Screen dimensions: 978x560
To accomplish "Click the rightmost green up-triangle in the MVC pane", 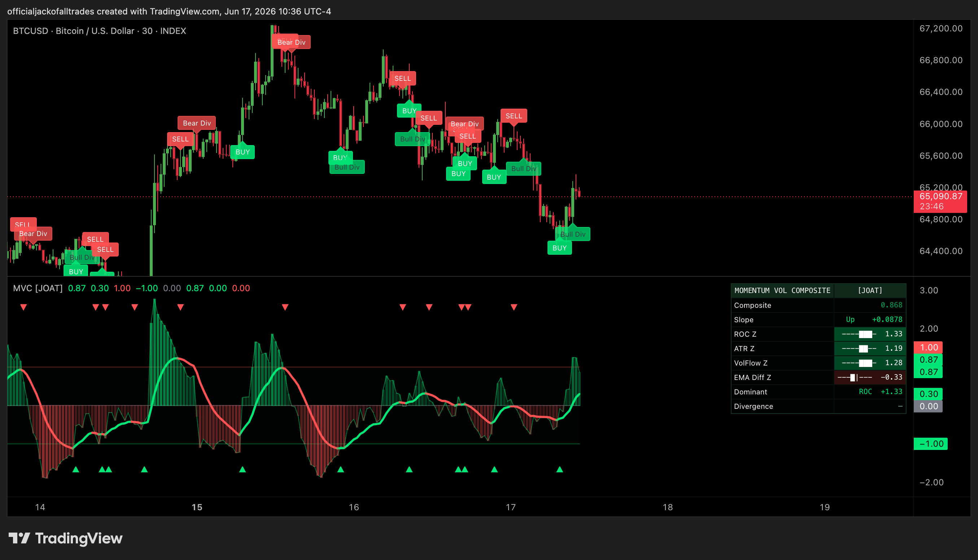I will click(560, 469).
